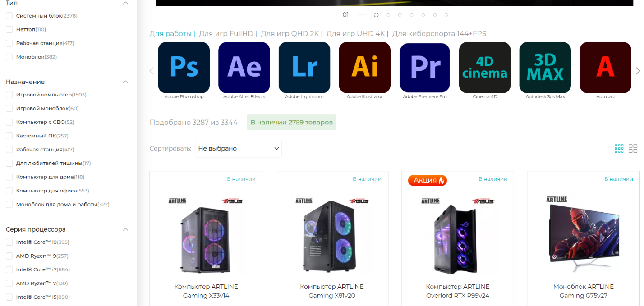Image resolution: width=644 pixels, height=306 pixels.
Task: Open ARTLINE Gaming X81v20 product image
Action: pyautogui.click(x=331, y=236)
